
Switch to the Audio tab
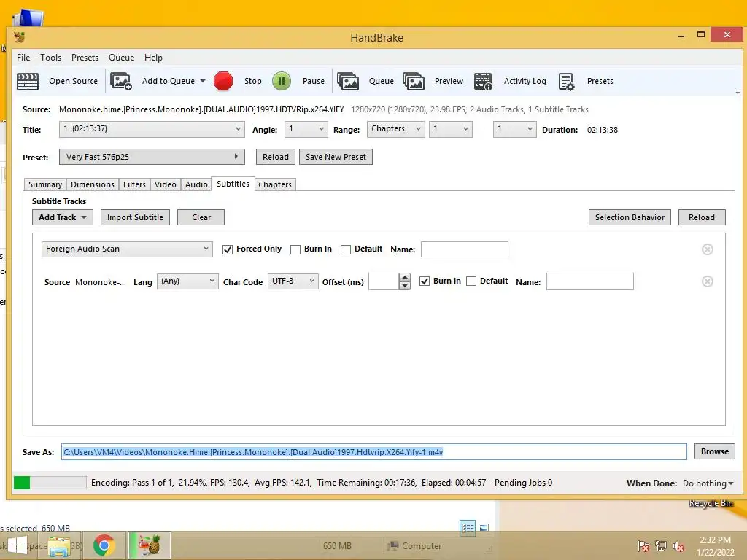point(196,184)
